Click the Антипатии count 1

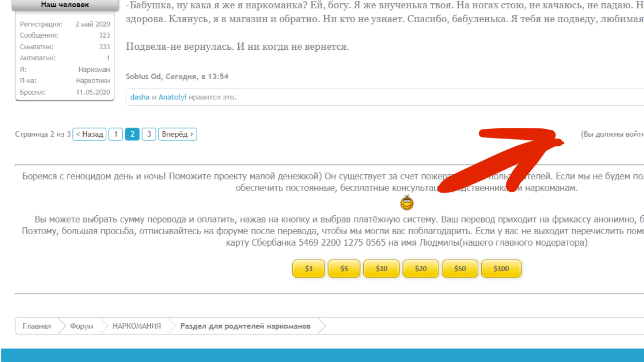pyautogui.click(x=108, y=58)
